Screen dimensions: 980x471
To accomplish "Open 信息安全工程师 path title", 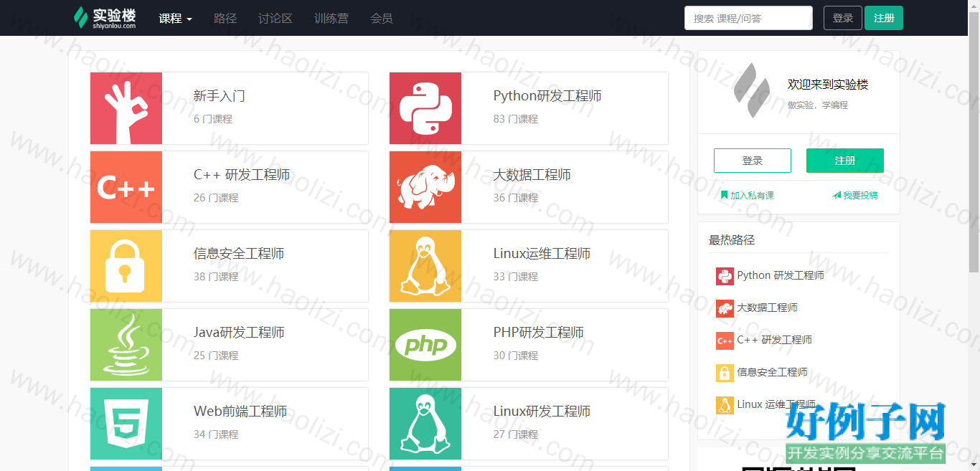I will pos(239,254).
